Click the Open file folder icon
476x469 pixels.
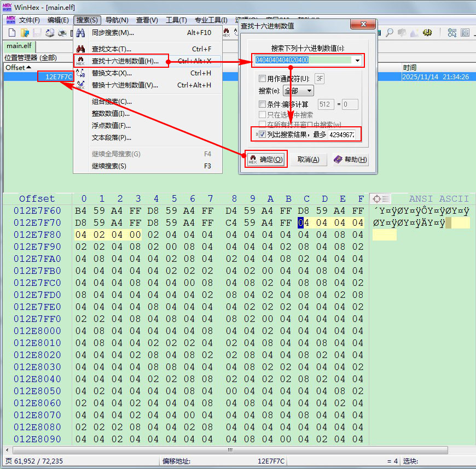pos(25,33)
